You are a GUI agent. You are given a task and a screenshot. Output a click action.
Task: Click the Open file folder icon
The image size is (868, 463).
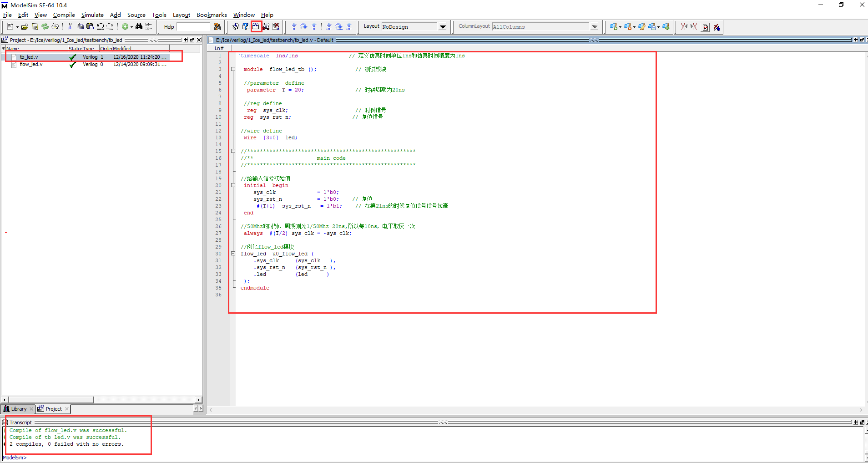(x=25, y=26)
